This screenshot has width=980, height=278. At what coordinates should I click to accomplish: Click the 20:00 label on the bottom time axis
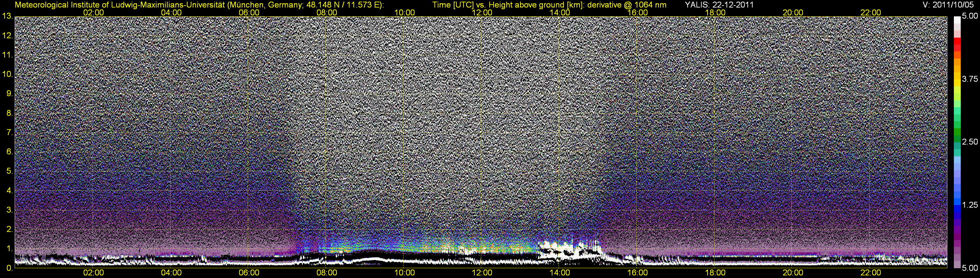[x=793, y=273]
